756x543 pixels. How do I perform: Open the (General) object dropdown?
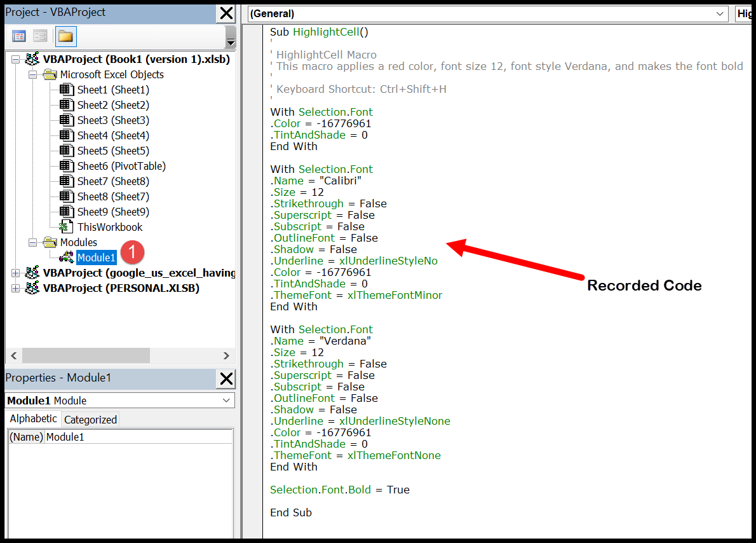tap(720, 14)
